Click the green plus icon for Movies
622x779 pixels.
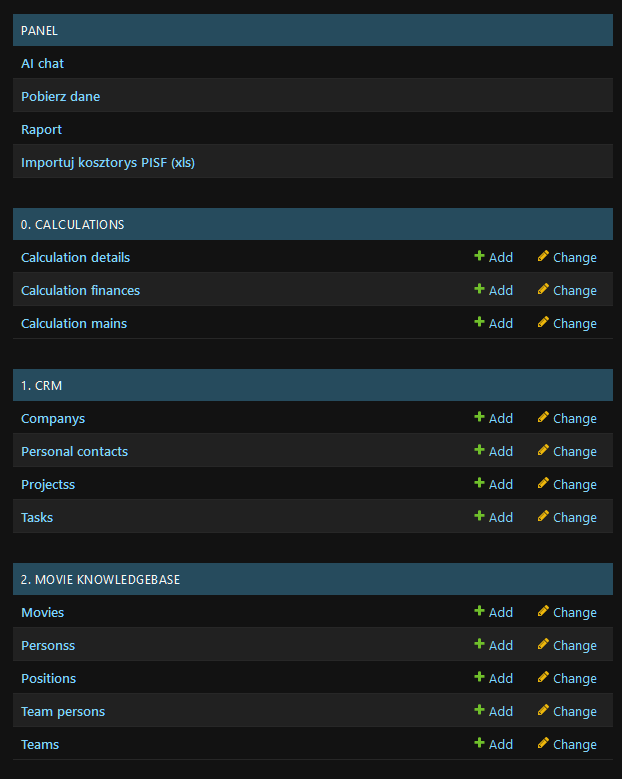[479, 611]
